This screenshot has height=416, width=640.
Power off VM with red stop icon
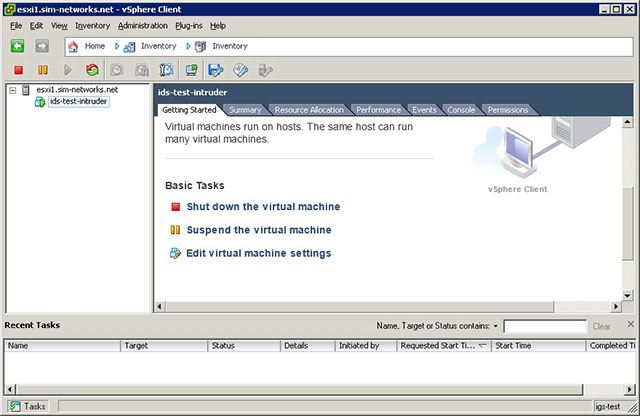(18, 70)
